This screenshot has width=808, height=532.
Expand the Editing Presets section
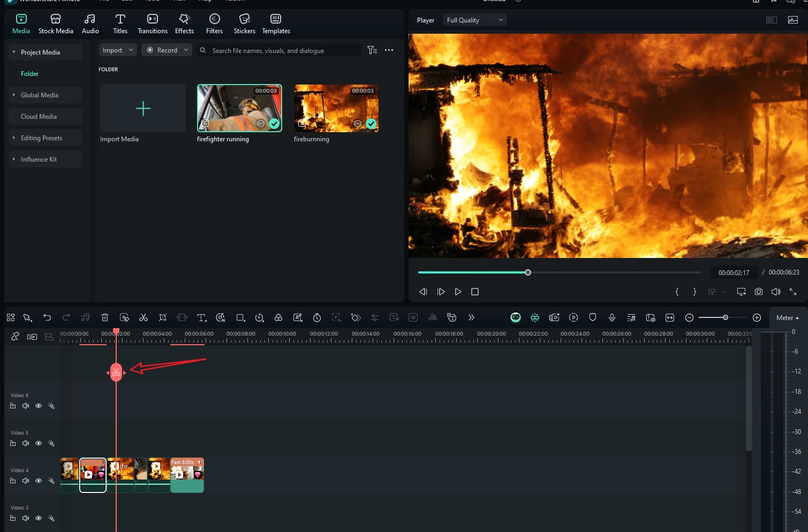(14, 138)
